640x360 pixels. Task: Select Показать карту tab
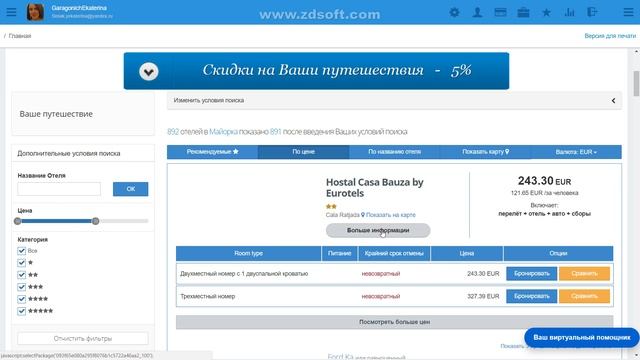coord(485,152)
